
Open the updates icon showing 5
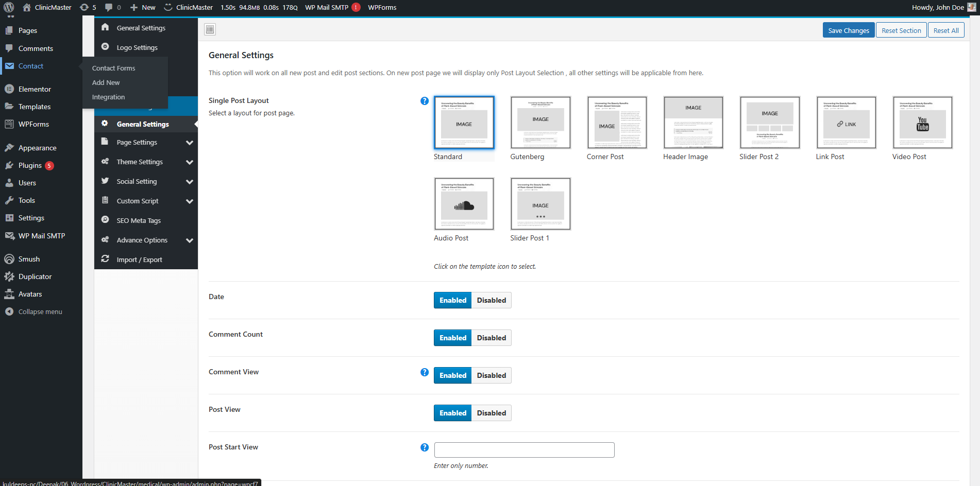(x=88, y=7)
